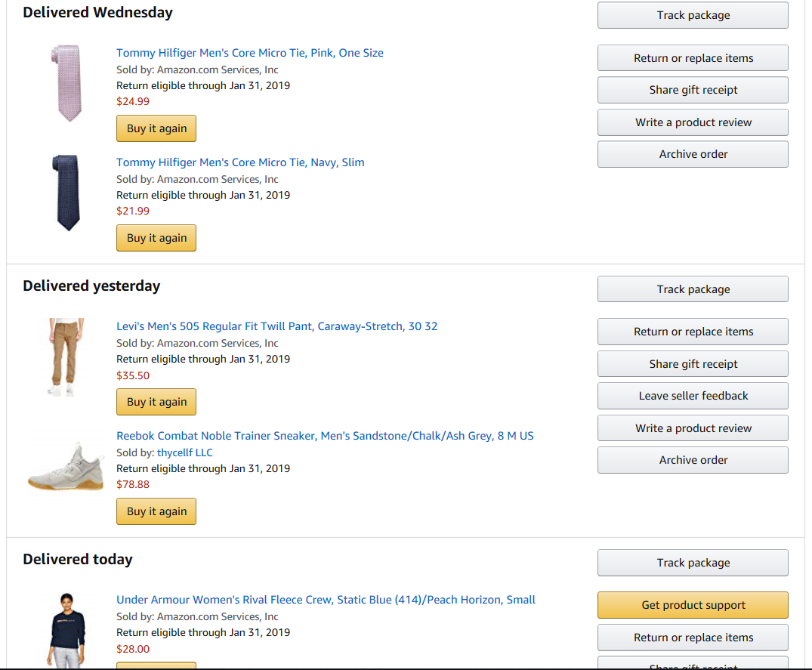Viewport: 812px width, 670px height.
Task: Get product support for today's delivery
Action: pyautogui.click(x=693, y=605)
